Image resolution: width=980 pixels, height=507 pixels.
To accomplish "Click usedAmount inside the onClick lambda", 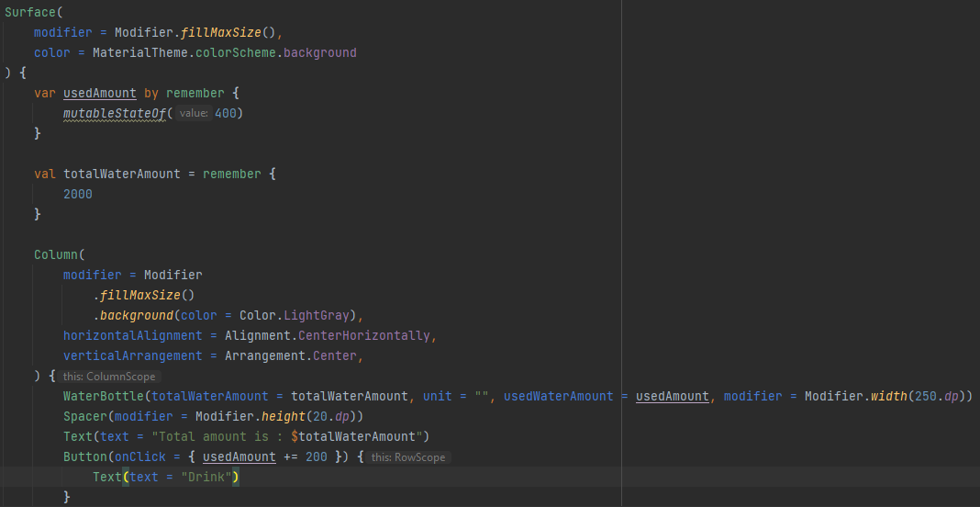I will [239, 456].
